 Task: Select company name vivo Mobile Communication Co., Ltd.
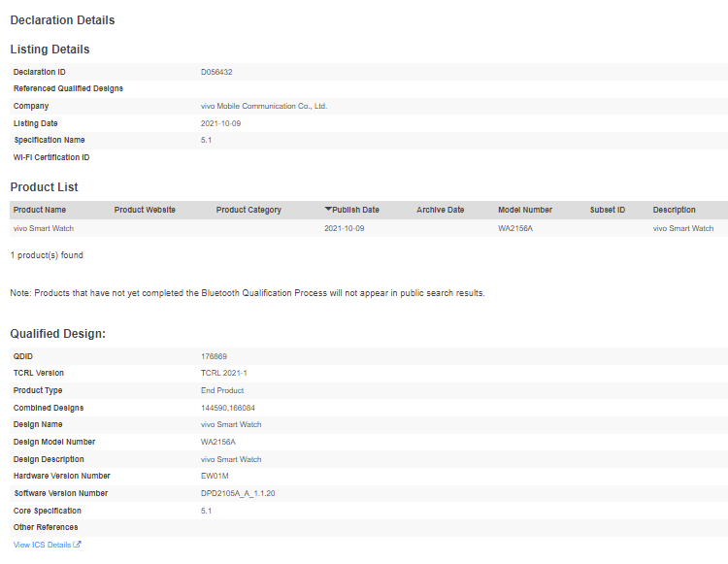pyautogui.click(x=264, y=106)
